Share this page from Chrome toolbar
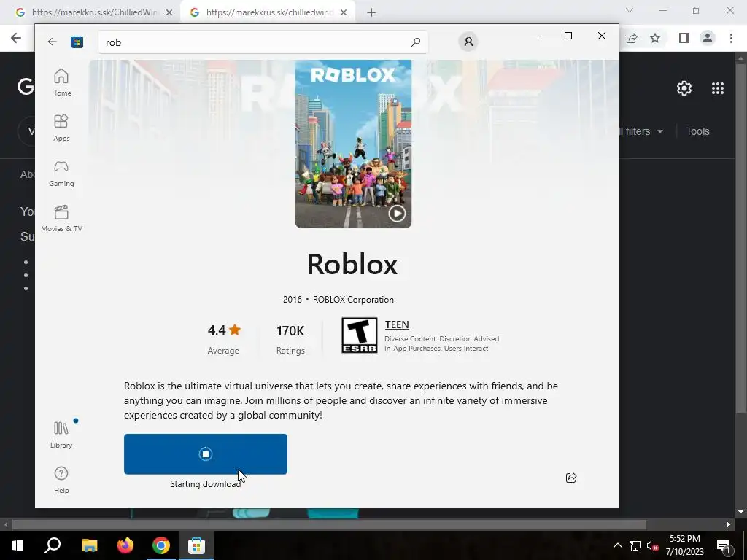The image size is (747, 560). click(632, 38)
